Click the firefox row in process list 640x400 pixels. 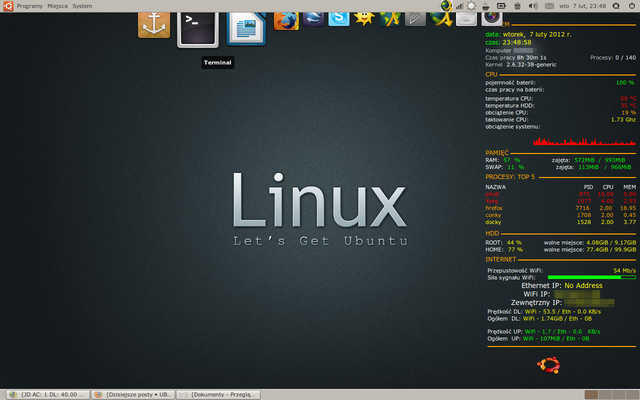click(x=560, y=208)
